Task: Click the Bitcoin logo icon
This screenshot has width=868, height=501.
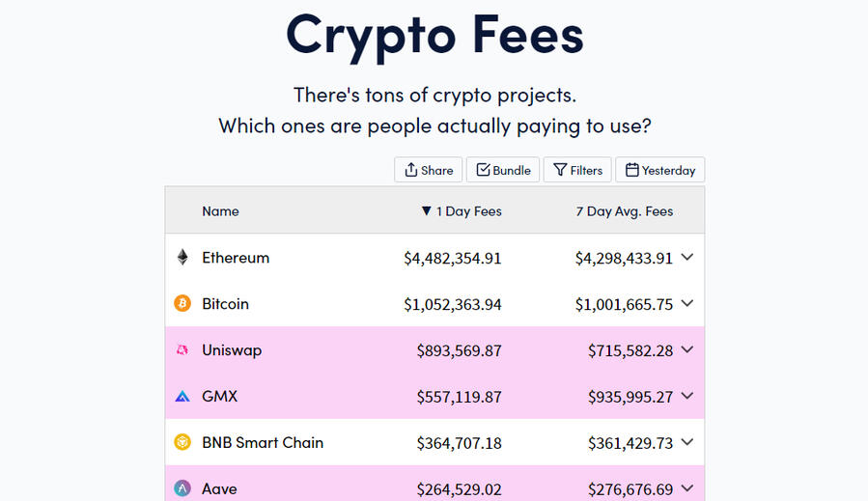Action: click(x=182, y=304)
